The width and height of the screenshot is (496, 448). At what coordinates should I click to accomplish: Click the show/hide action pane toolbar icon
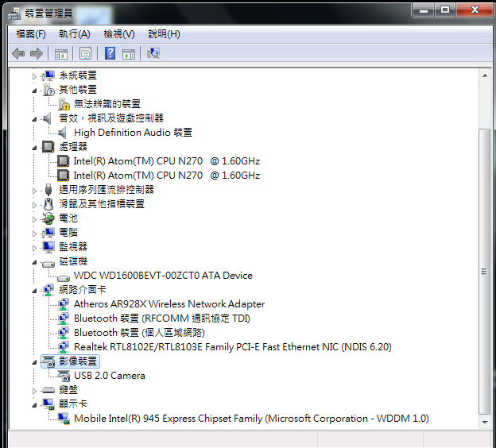coord(129,54)
